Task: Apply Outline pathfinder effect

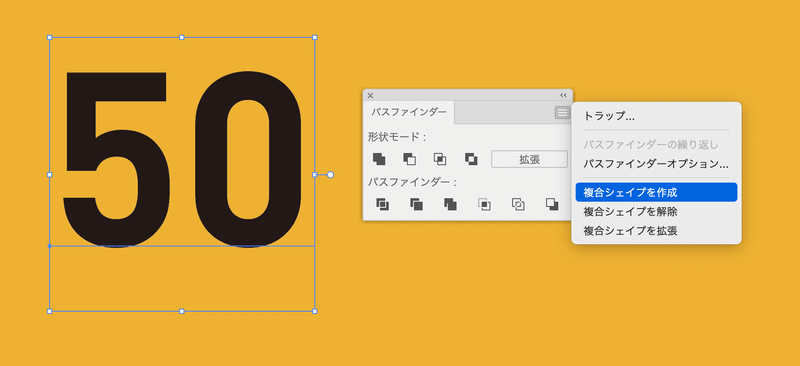Action: point(518,204)
